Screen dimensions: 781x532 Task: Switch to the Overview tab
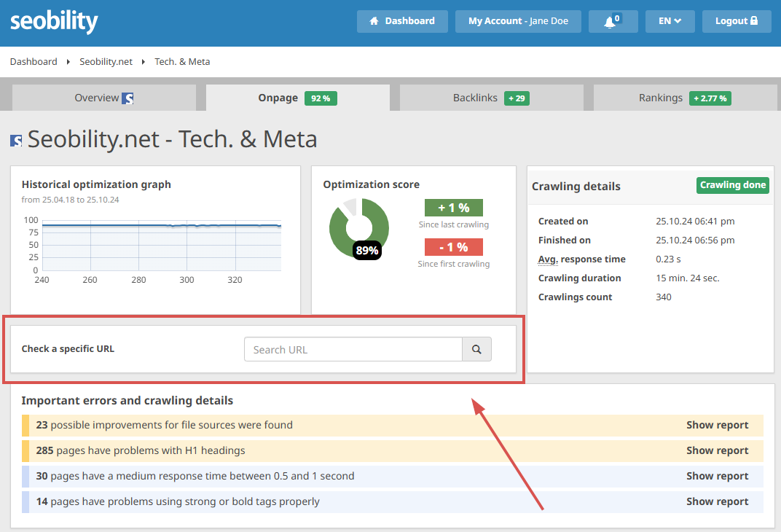pyautogui.click(x=104, y=98)
